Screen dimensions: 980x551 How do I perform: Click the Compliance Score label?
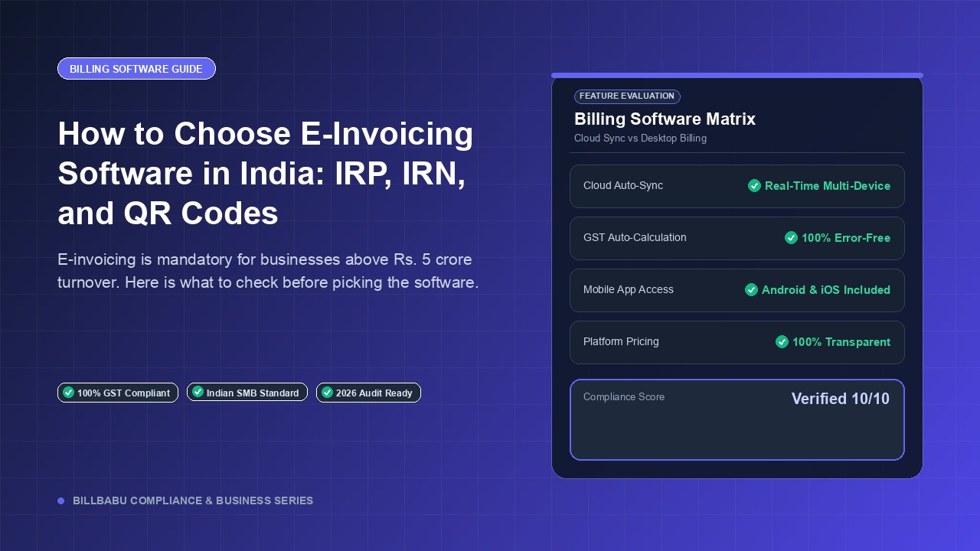pyautogui.click(x=624, y=397)
